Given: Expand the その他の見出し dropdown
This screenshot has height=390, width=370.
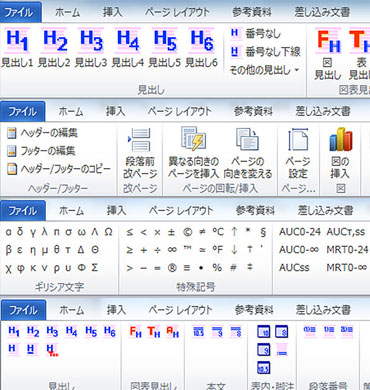Looking at the screenshot, I should 264,70.
